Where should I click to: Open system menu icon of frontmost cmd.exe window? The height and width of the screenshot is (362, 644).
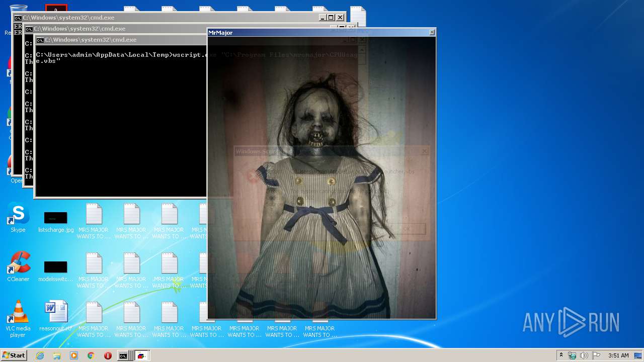pos(40,40)
